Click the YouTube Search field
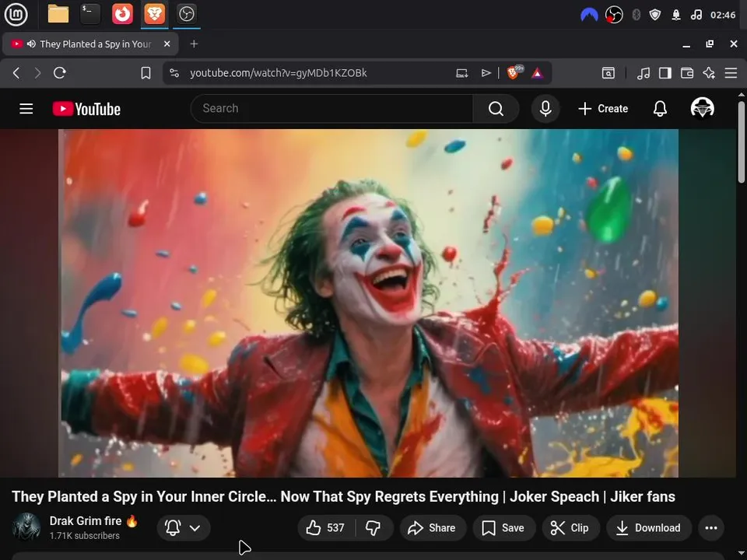The width and height of the screenshot is (747, 560). [x=331, y=109]
